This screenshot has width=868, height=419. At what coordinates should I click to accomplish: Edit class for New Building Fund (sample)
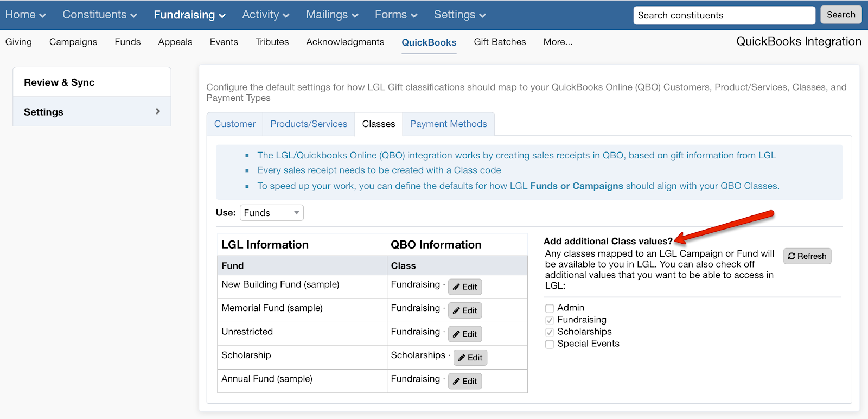point(465,287)
